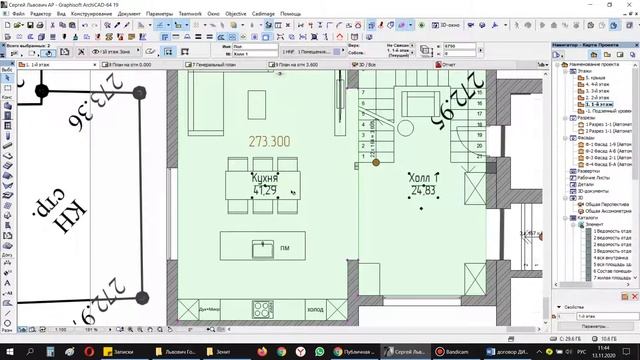Open the договор Word document in taskbar
640x360 pixels.
(508, 351)
